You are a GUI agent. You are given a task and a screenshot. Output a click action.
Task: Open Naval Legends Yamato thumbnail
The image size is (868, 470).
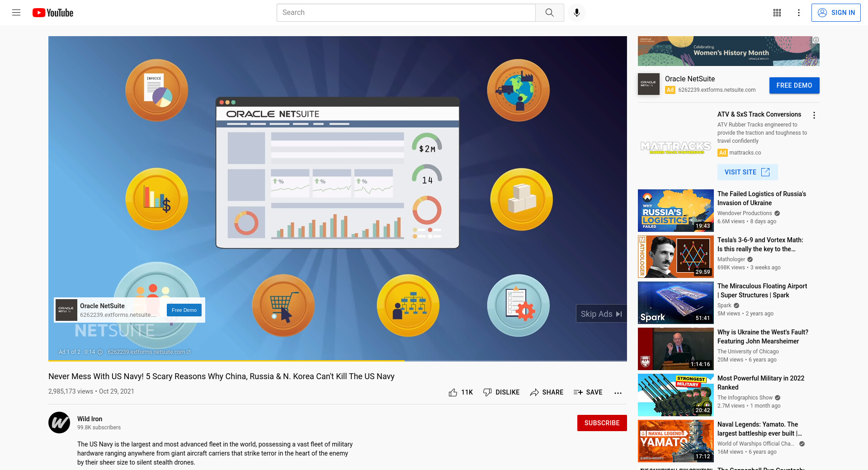tap(675, 441)
